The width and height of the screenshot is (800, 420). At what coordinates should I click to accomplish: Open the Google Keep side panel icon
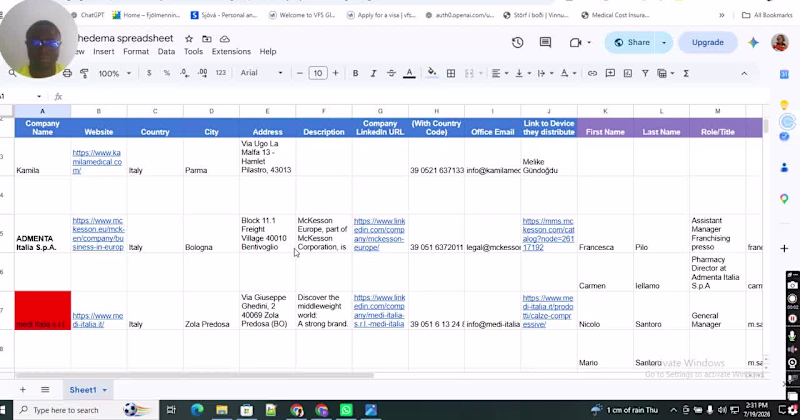pos(784,105)
